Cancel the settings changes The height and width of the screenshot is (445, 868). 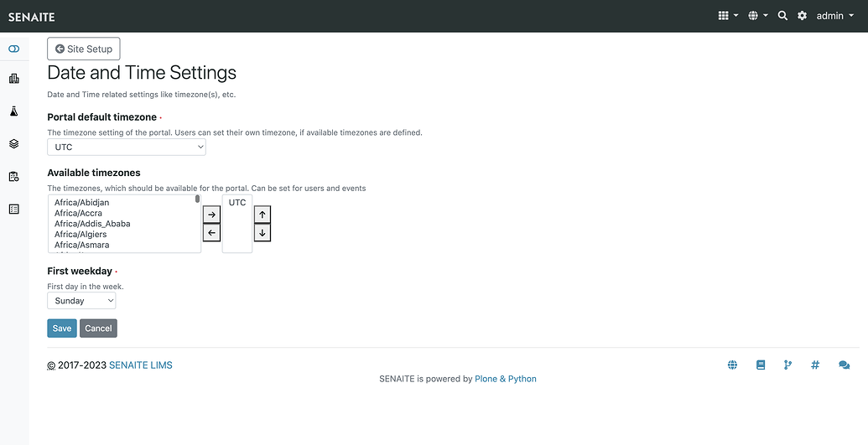[98, 329]
